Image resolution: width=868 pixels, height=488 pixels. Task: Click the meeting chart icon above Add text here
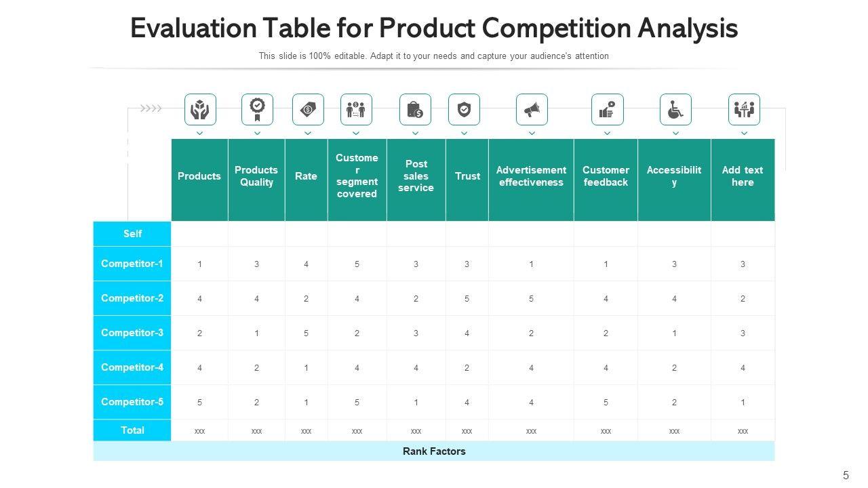[x=744, y=110]
